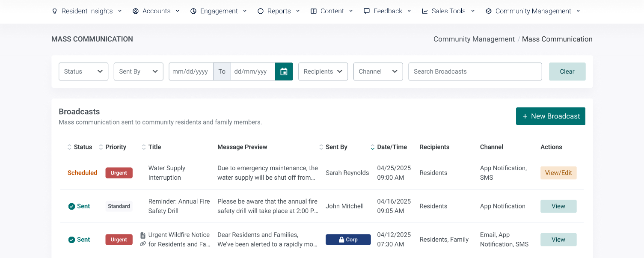This screenshot has width=644, height=258.
Task: Open the Reports menu
Action: 279,11
